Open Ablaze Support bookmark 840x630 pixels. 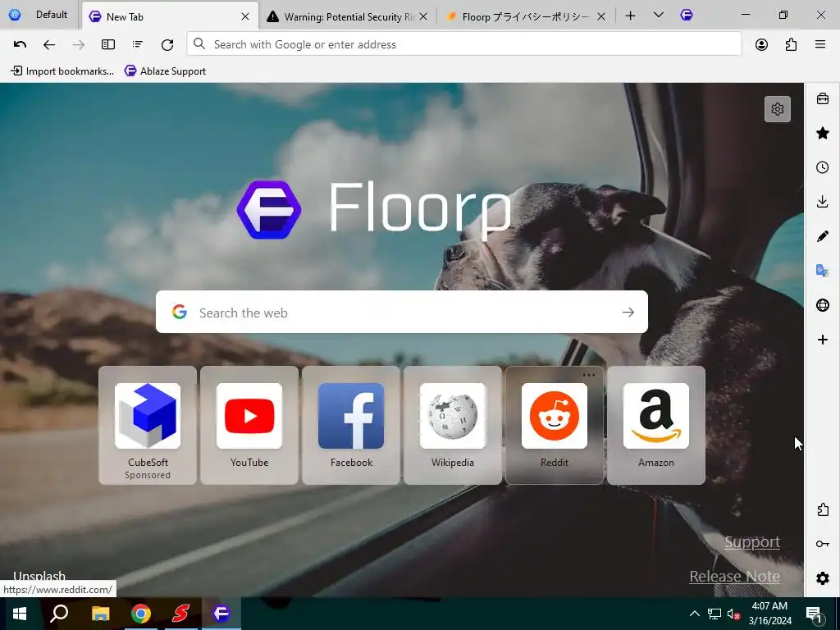point(165,71)
